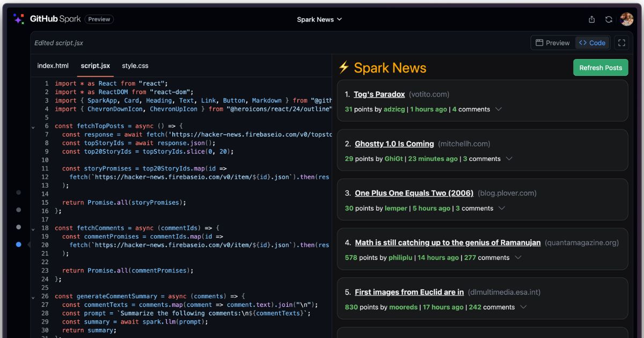This screenshot has width=644, height=338.
Task: Click the browser window icon next to Preview
Action: click(539, 42)
